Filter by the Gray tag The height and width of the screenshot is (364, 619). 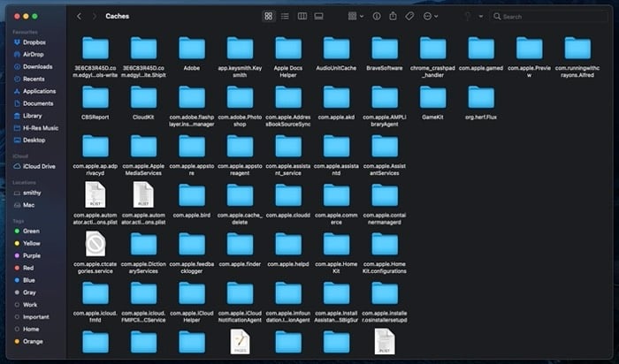(25, 292)
